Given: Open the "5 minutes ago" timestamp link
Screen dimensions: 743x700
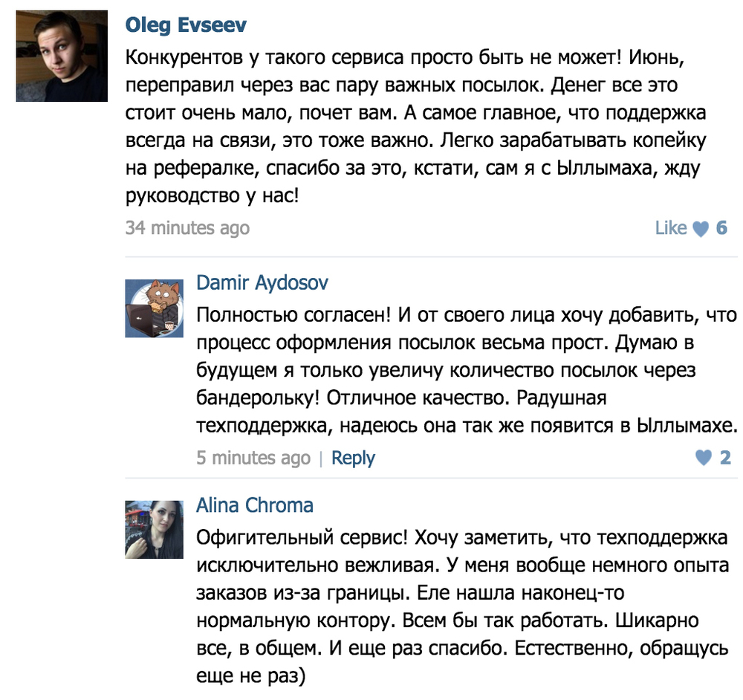Looking at the screenshot, I should [253, 458].
